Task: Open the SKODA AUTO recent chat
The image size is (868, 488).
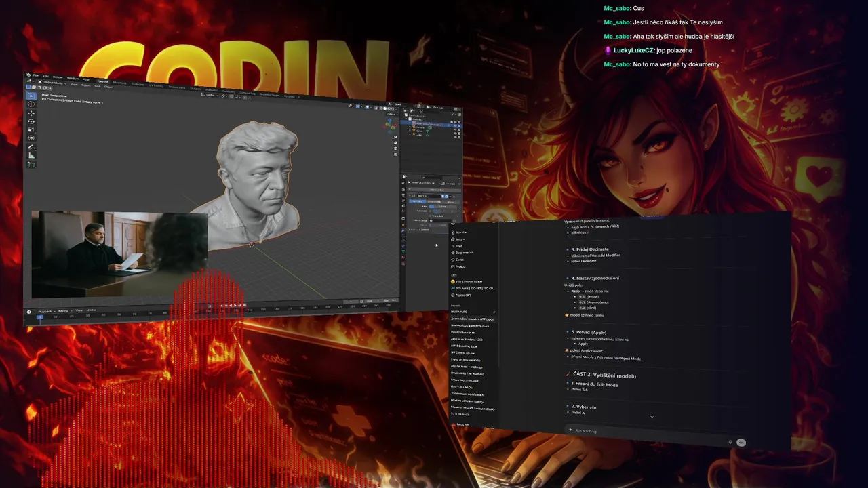Action: click(x=459, y=312)
